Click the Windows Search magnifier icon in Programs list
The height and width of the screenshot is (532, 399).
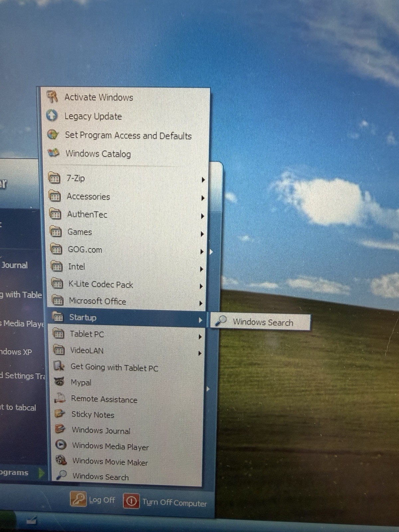62,475
